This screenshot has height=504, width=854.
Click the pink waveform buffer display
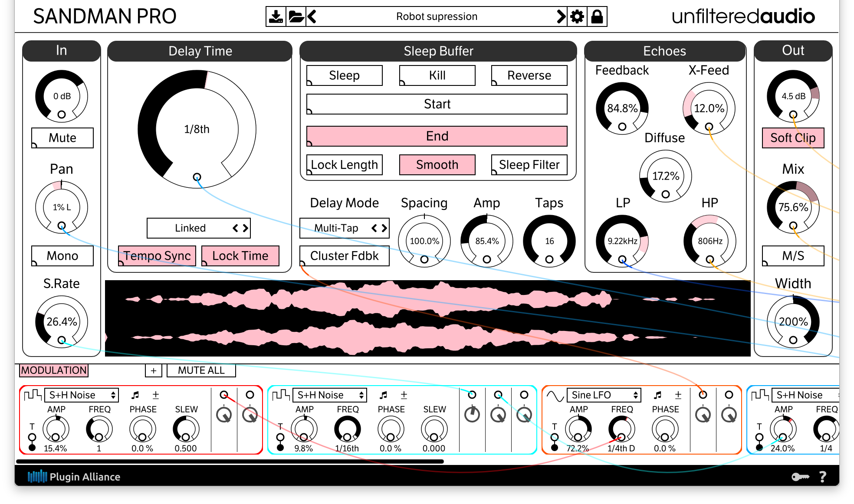coord(428,318)
